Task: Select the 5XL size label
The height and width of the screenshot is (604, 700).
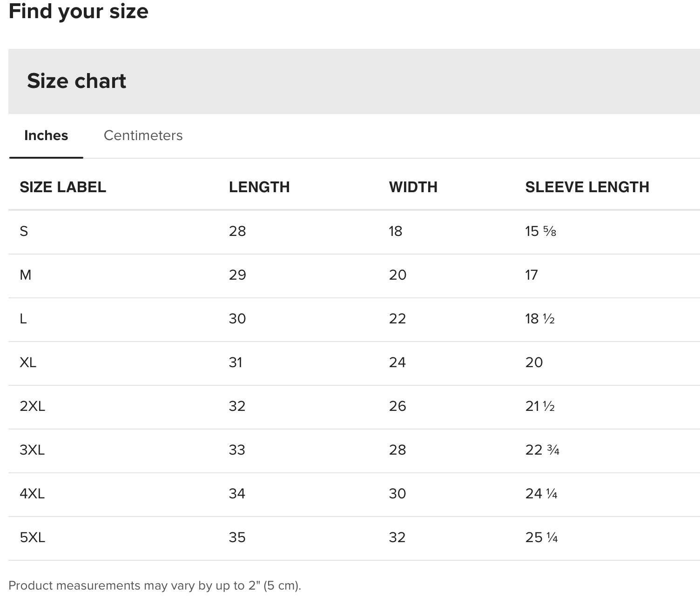Action: (33, 537)
